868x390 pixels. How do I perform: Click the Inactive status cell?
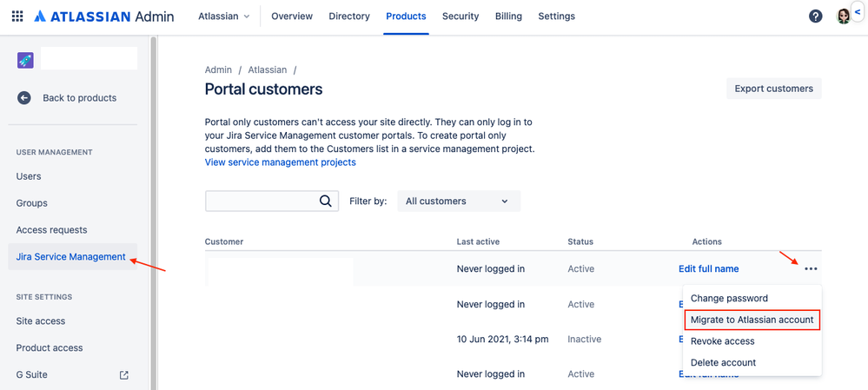coord(584,339)
